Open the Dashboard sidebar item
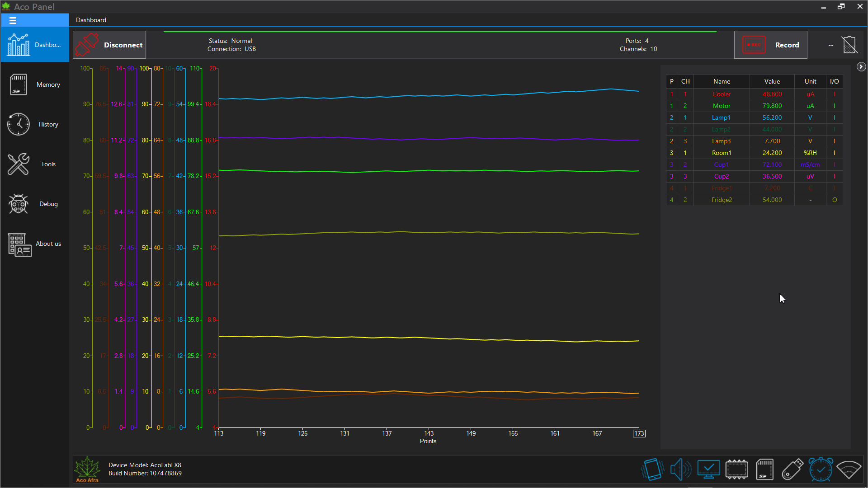 tap(35, 45)
